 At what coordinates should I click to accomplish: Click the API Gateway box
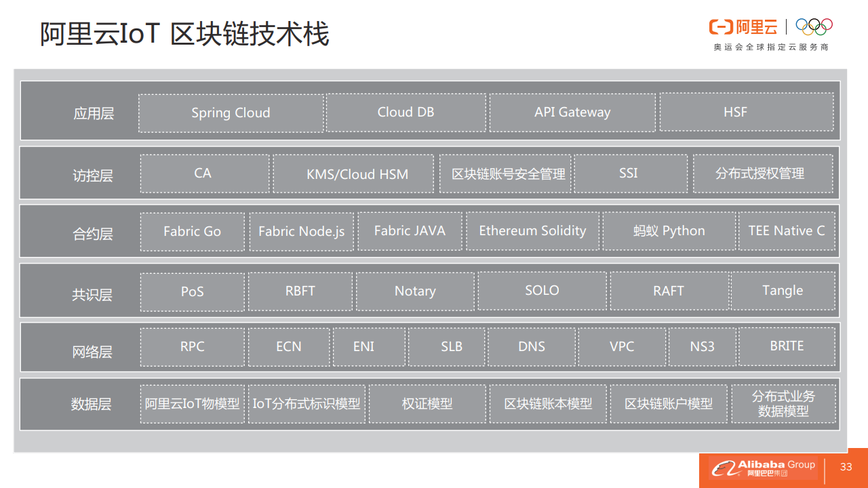click(572, 113)
